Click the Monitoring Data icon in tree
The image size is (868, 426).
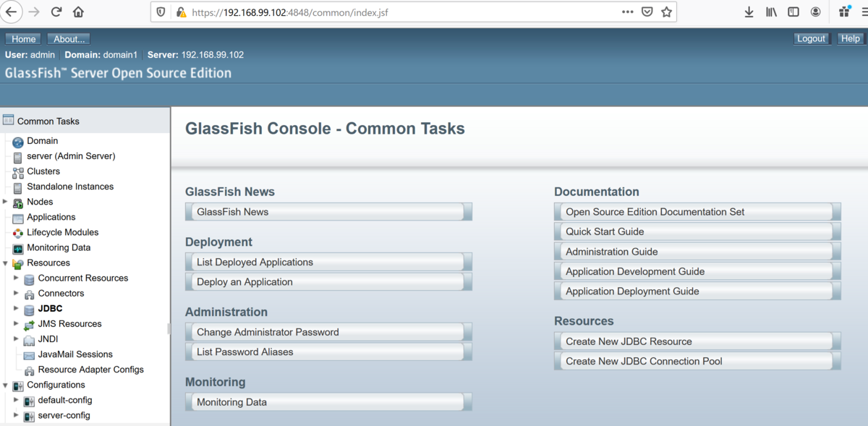pyautogui.click(x=18, y=248)
